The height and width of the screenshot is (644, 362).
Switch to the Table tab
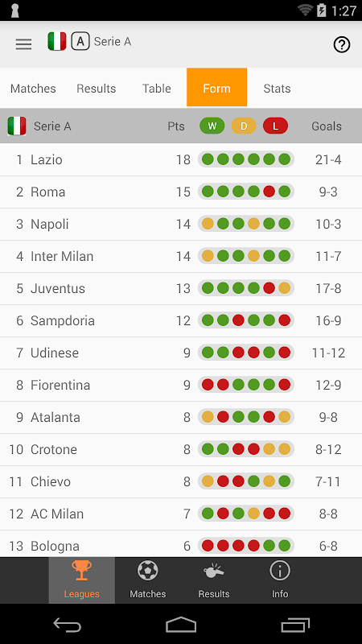(156, 89)
